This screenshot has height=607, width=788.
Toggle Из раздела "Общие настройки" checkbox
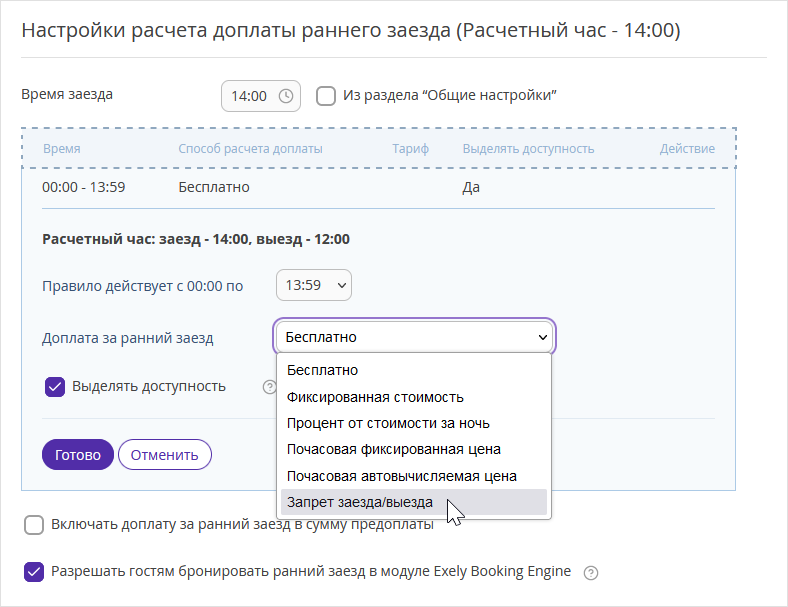click(326, 95)
